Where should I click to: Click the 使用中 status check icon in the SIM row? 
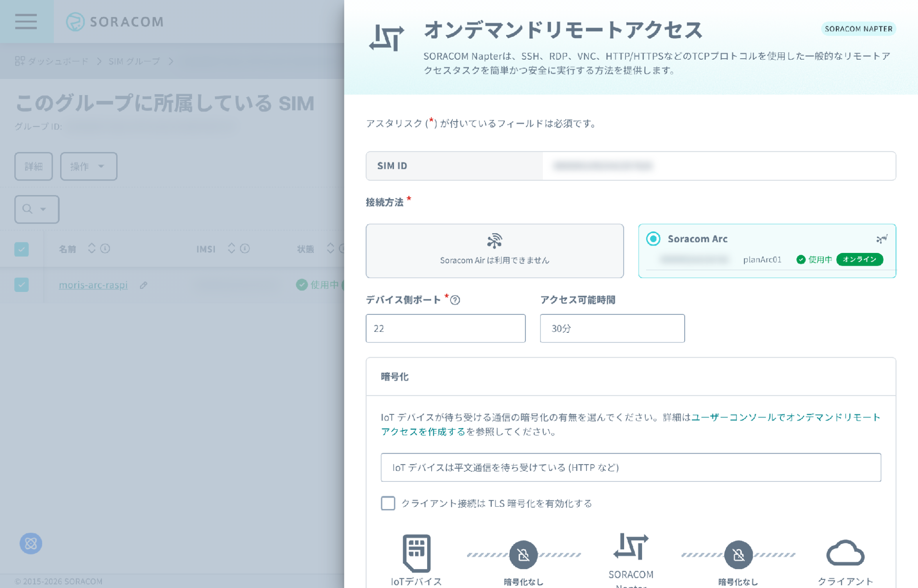[x=302, y=285]
